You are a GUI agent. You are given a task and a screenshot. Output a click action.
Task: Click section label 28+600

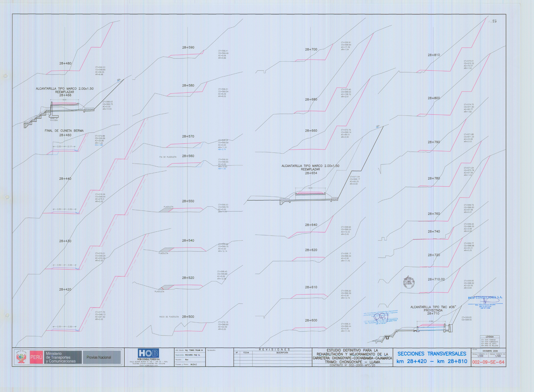coord(311,321)
